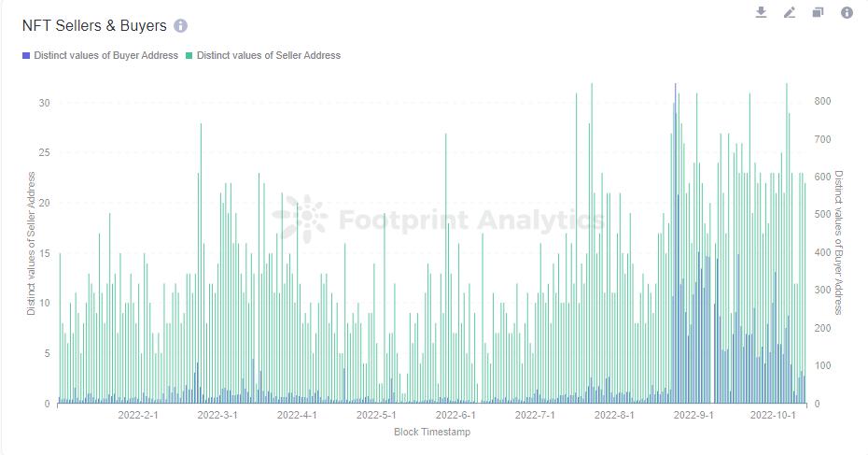Image resolution: width=868 pixels, height=455 pixels.
Task: Click the green Seller Address legend swatch
Action: [189, 55]
